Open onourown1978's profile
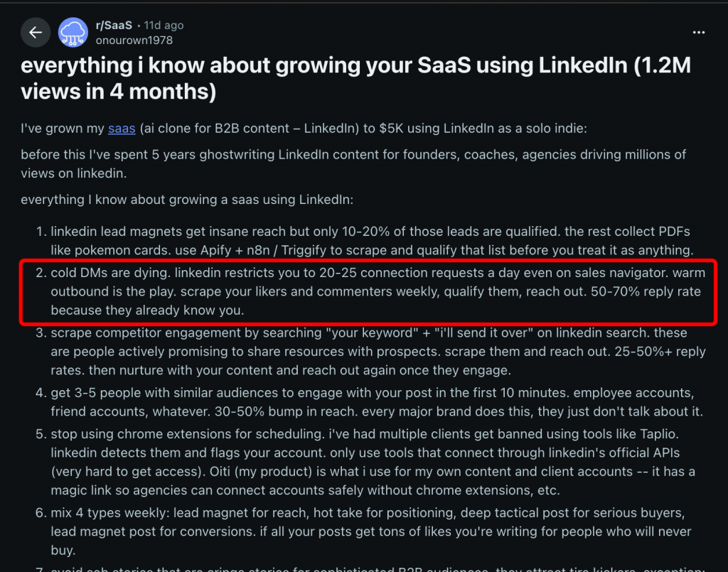The height and width of the screenshot is (572, 728). point(134,40)
